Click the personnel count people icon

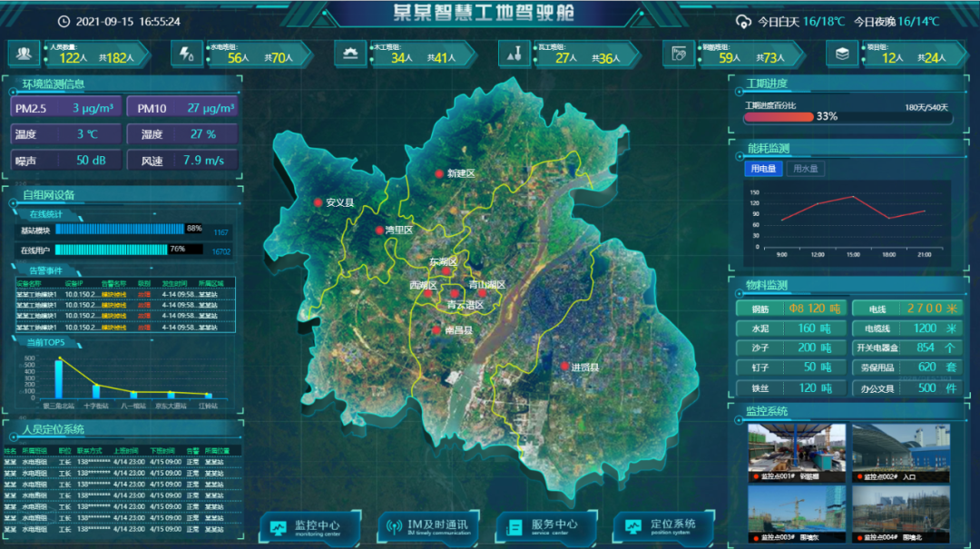[24, 54]
